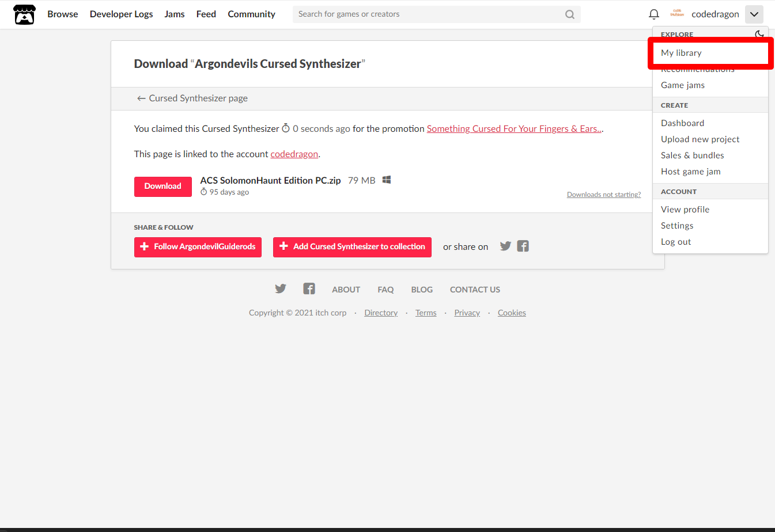Open footer Facebook icon

(309, 289)
